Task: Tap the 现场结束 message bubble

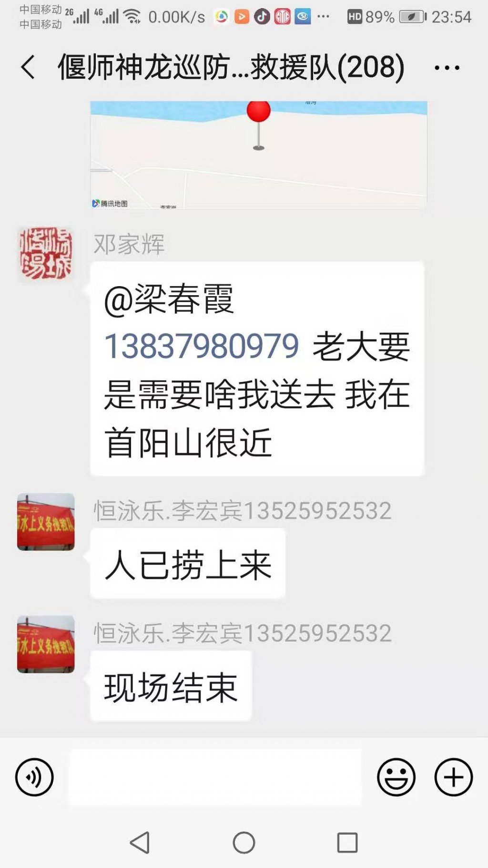Action: pyautogui.click(x=171, y=686)
